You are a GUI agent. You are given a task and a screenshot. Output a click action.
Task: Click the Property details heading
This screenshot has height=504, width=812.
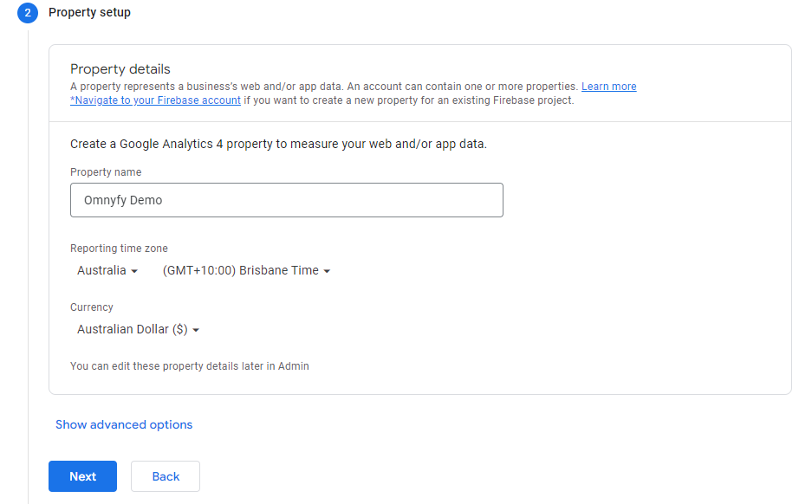pos(120,68)
